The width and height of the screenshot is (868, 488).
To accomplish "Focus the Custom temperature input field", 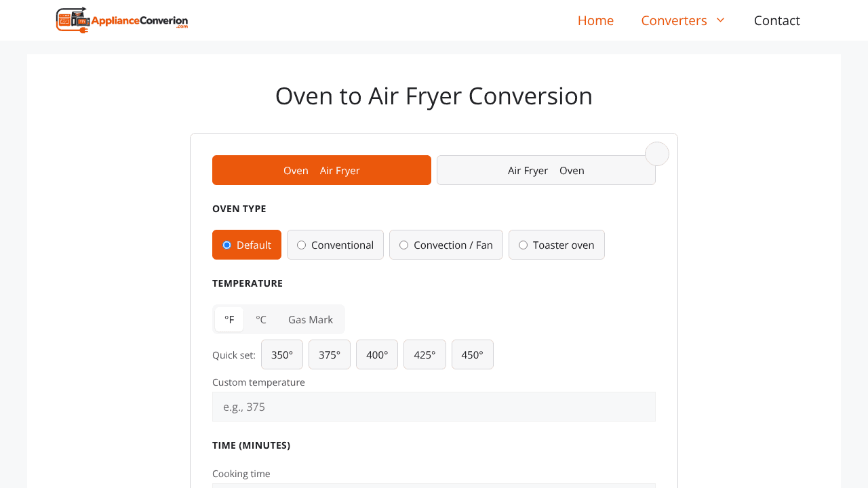I will pyautogui.click(x=434, y=407).
